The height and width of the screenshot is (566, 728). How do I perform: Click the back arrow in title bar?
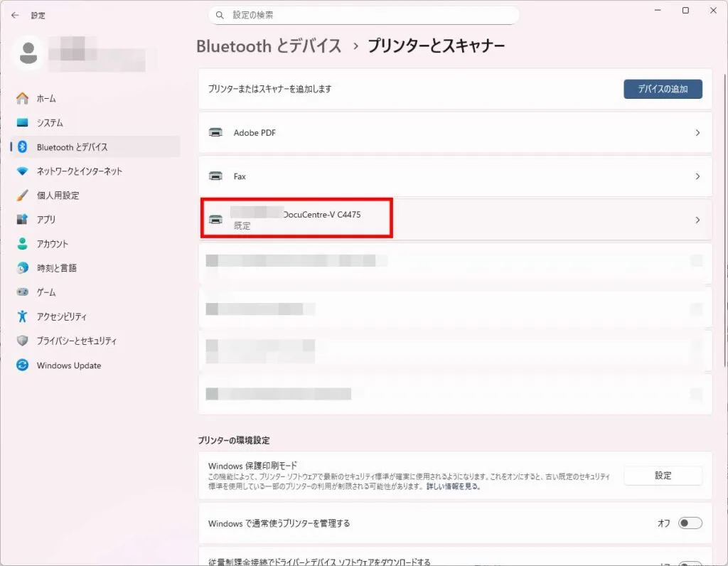pyautogui.click(x=15, y=15)
